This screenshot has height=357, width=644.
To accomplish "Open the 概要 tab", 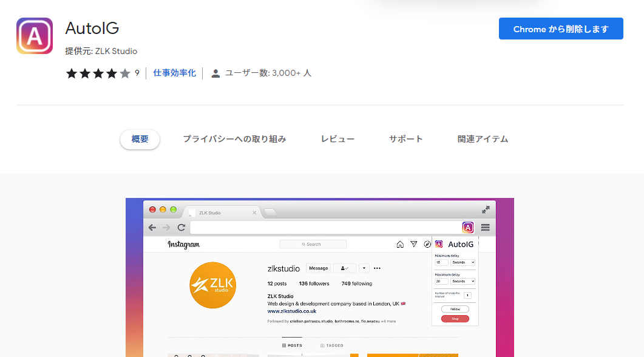I will (140, 139).
